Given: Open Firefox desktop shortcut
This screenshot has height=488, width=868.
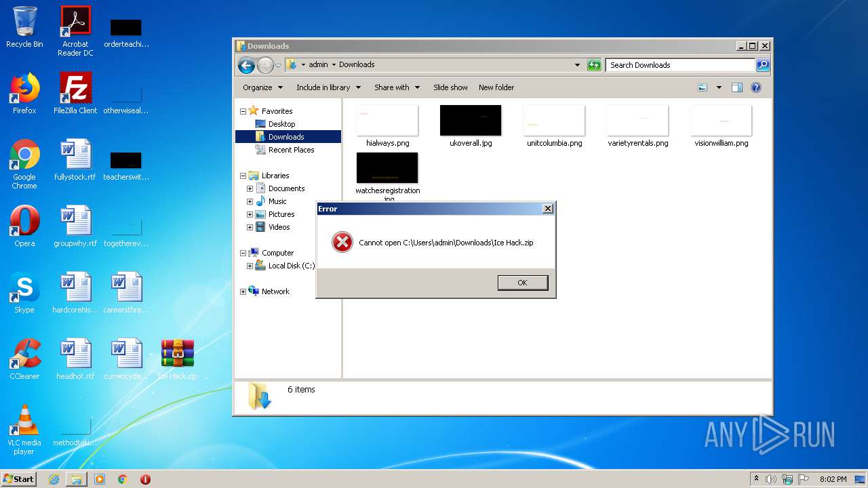Looking at the screenshot, I should click(24, 94).
